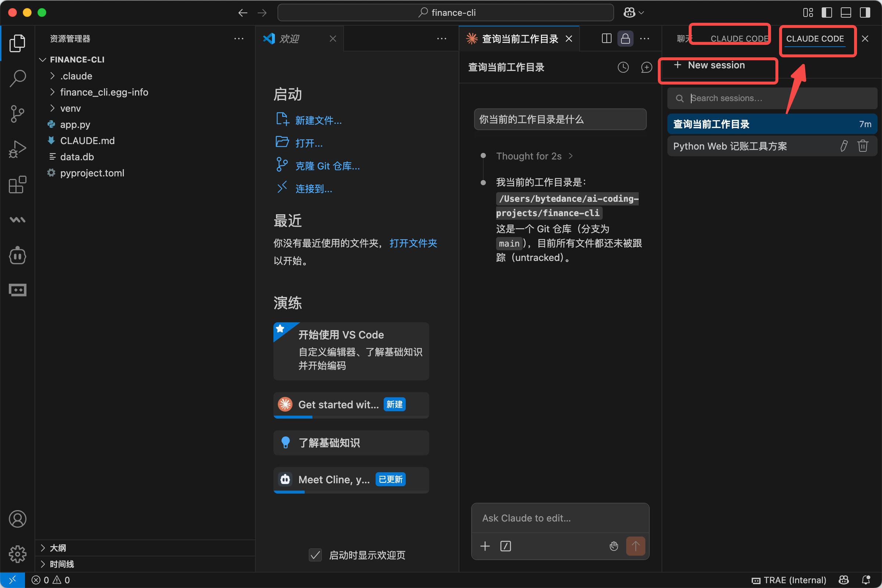Click 连接到... link
This screenshot has width=882, height=588.
coord(314,189)
